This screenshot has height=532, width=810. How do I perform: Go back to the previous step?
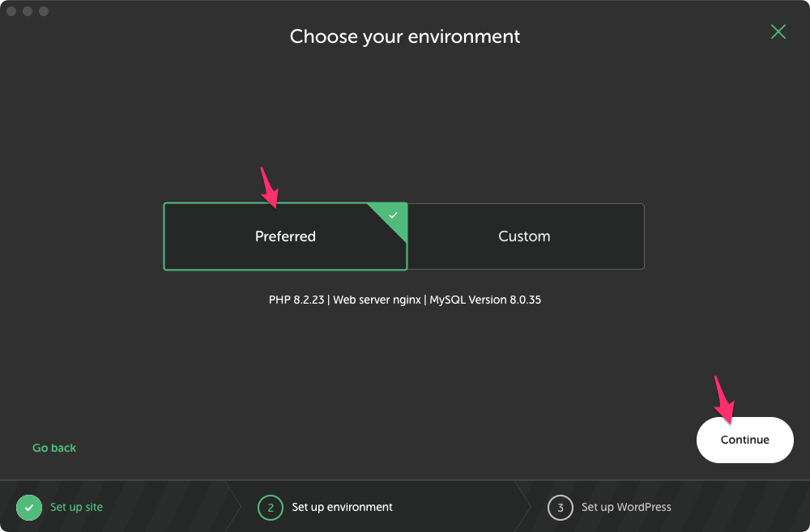pyautogui.click(x=54, y=448)
